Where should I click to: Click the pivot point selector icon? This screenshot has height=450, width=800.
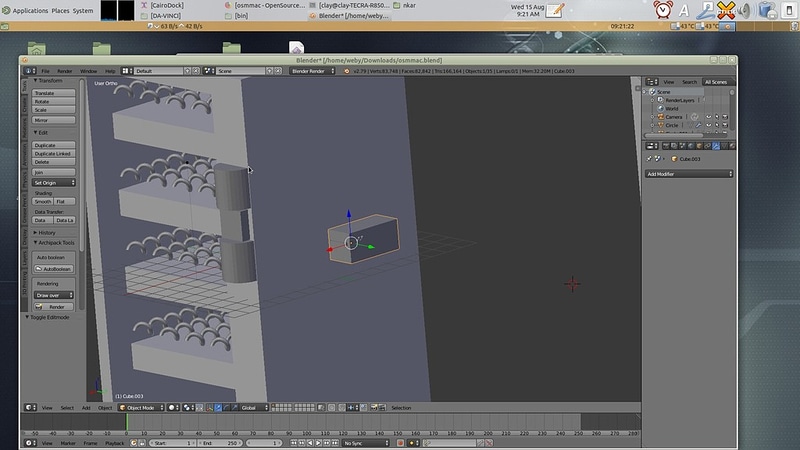coord(187,408)
